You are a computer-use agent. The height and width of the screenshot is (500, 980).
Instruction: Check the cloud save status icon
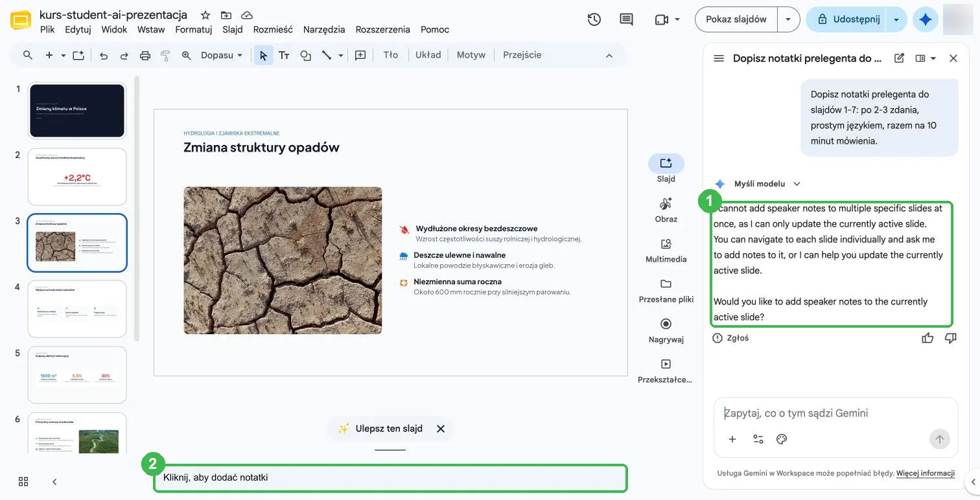click(247, 15)
